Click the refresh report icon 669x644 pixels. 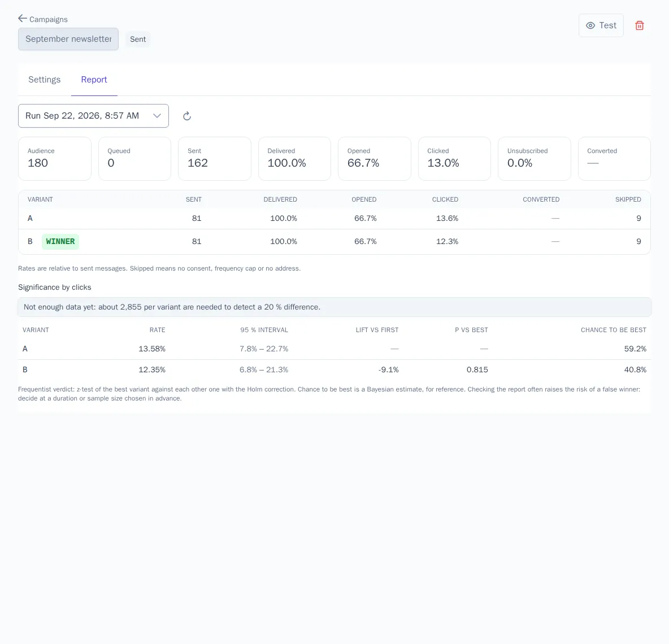point(187,116)
